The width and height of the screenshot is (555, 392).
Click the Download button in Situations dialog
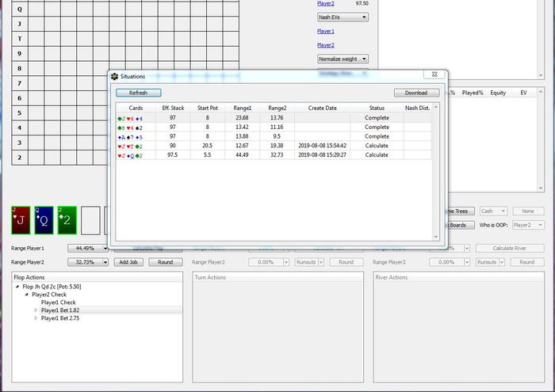416,93
